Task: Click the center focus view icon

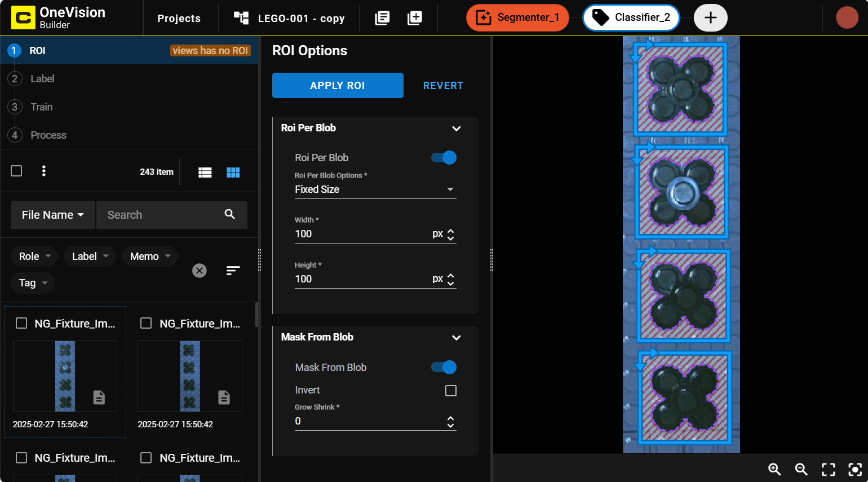Action: point(855,469)
